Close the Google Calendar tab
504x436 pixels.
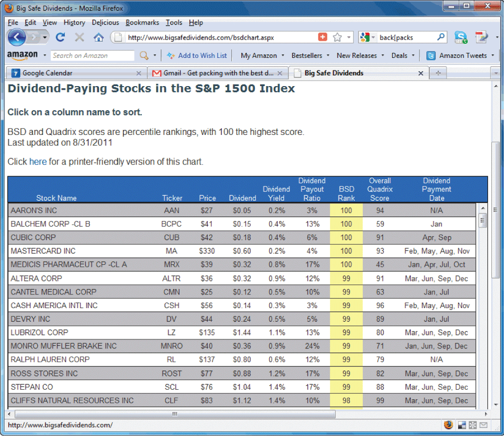pos(139,74)
